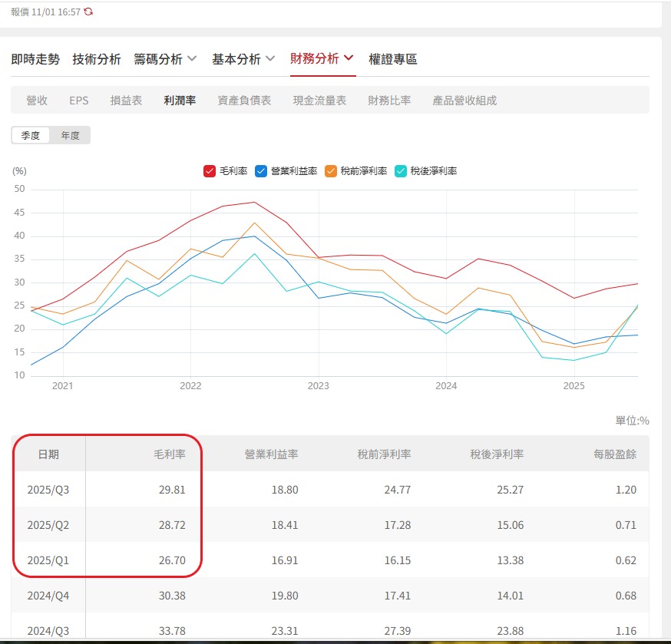Click the 2025/Q3 row in the table

click(330, 490)
